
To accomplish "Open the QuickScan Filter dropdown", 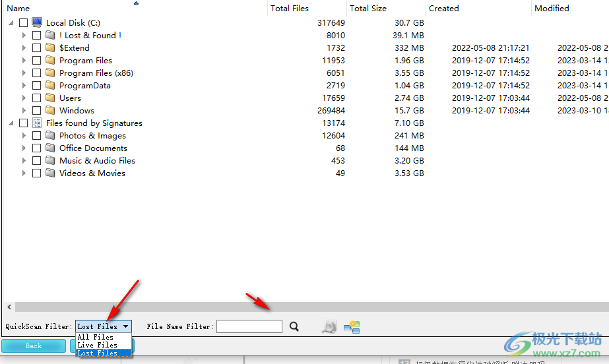I will pos(104,326).
